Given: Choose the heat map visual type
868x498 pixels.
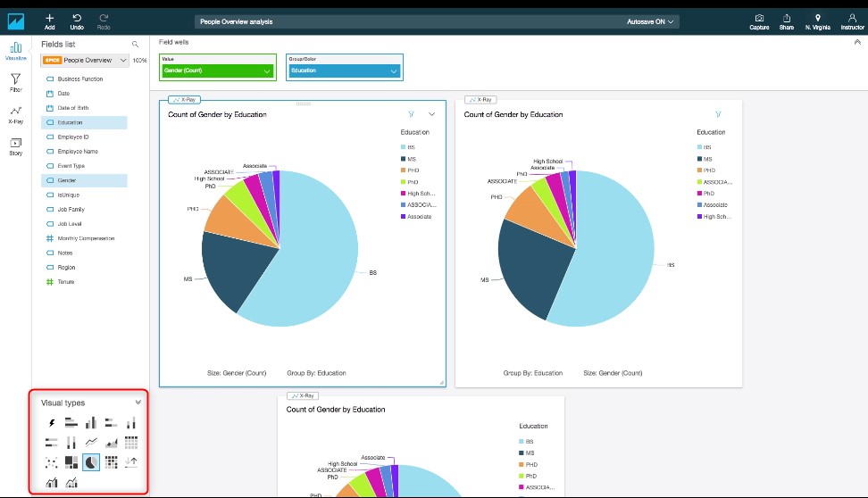Looking at the screenshot, I should (x=112, y=462).
